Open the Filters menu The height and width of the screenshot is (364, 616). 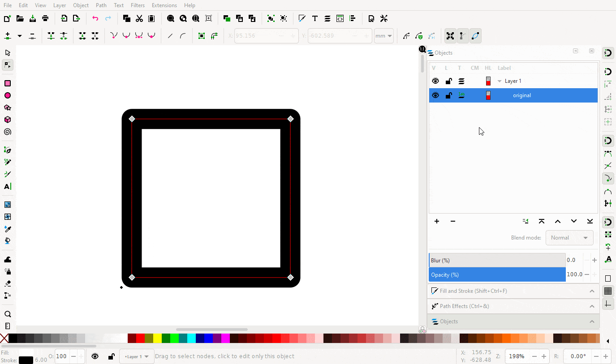(x=138, y=5)
